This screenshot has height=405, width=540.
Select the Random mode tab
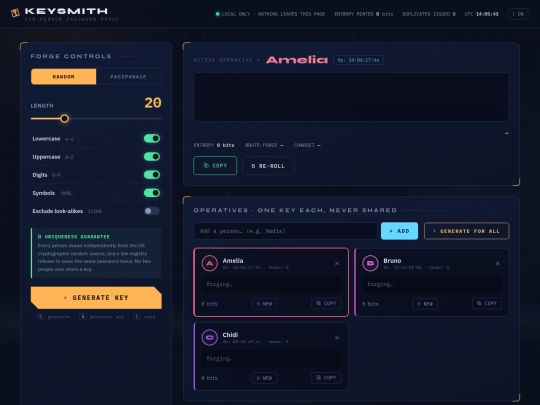[x=63, y=76]
